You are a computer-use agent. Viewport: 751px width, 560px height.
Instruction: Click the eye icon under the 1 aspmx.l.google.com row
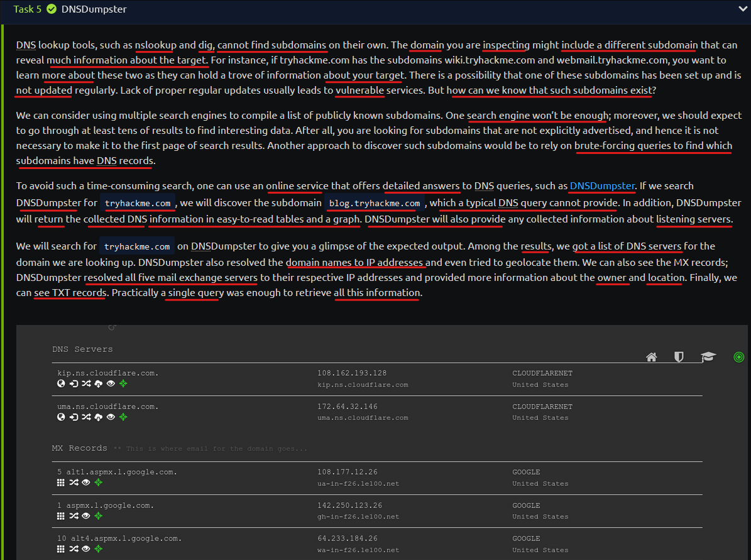point(85,516)
